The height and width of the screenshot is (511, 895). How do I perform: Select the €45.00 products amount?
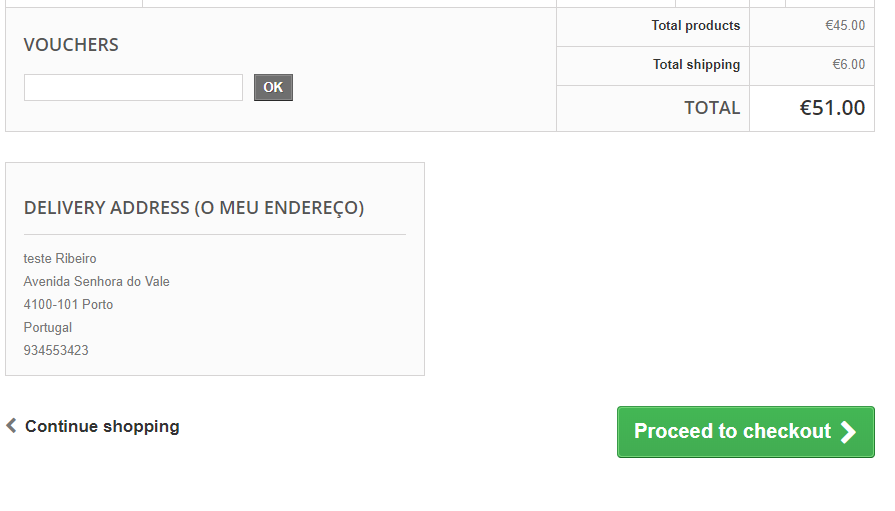point(845,26)
